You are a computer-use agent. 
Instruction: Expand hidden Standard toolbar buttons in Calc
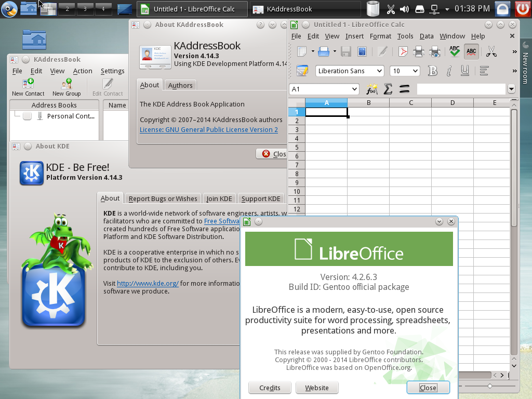pos(514,51)
